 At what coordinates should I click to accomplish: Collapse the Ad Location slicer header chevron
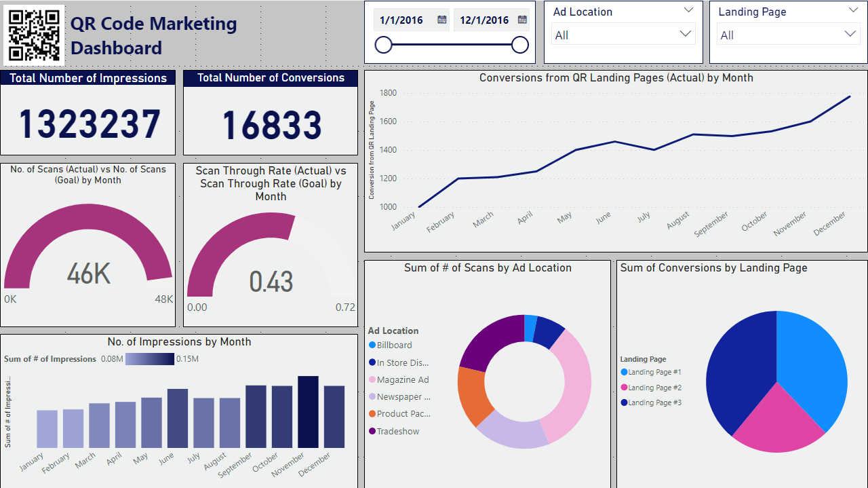click(x=689, y=10)
